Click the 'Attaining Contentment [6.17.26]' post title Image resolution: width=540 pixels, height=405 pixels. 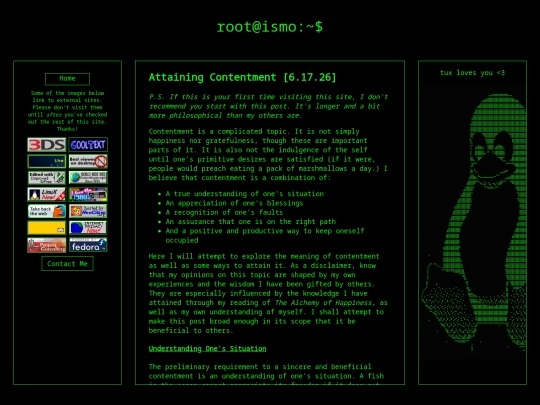[242, 77]
